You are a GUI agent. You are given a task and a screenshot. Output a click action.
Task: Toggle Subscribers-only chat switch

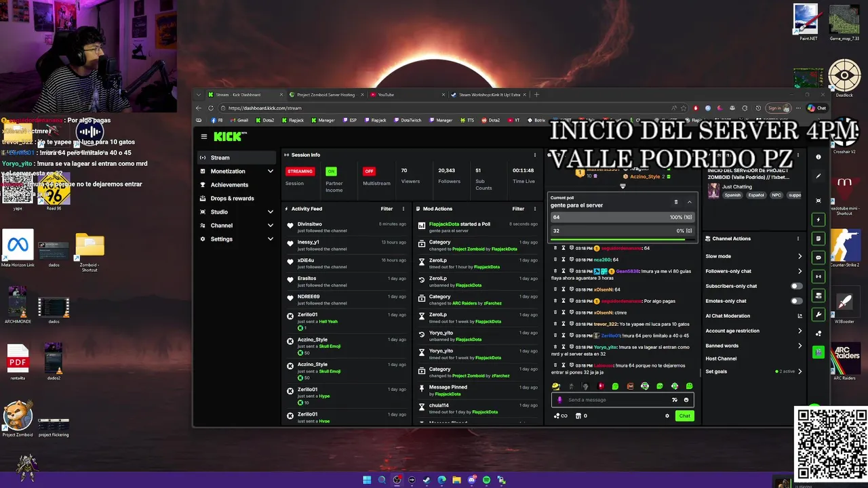pyautogui.click(x=797, y=286)
